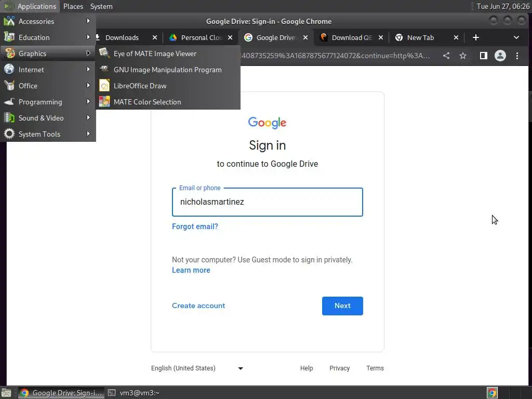Click the Next button
The width and height of the screenshot is (532, 399).
click(342, 305)
